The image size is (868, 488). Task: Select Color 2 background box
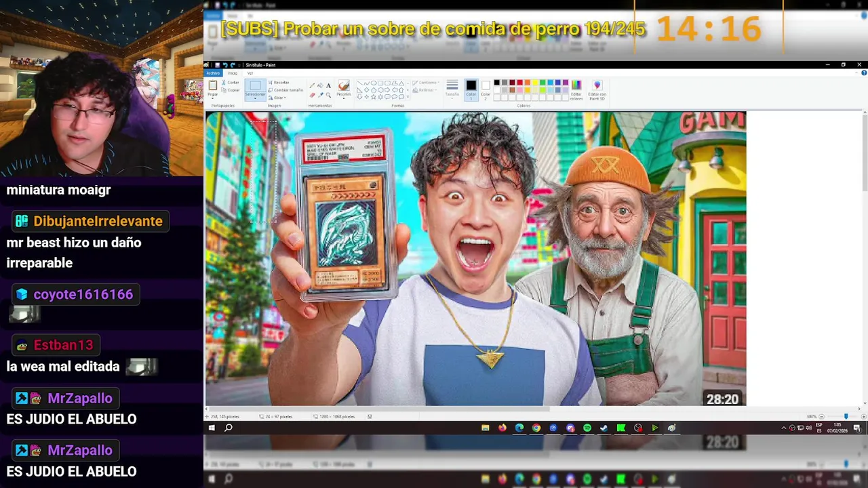(486, 89)
